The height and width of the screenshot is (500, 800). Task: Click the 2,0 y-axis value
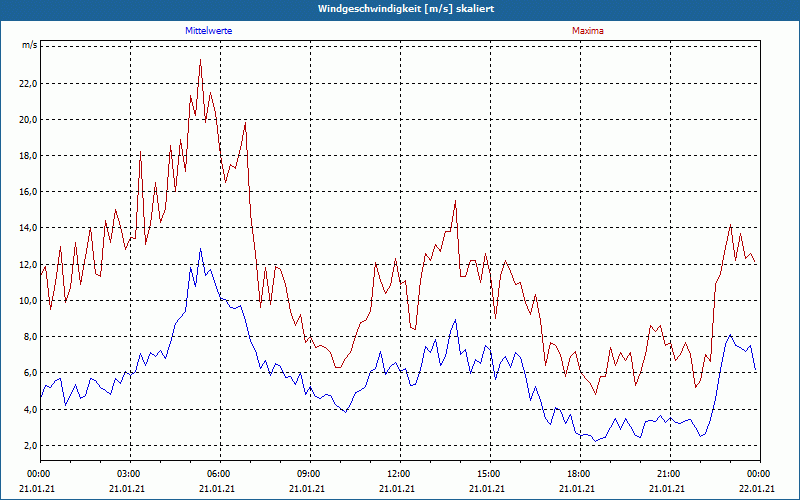click(x=31, y=445)
